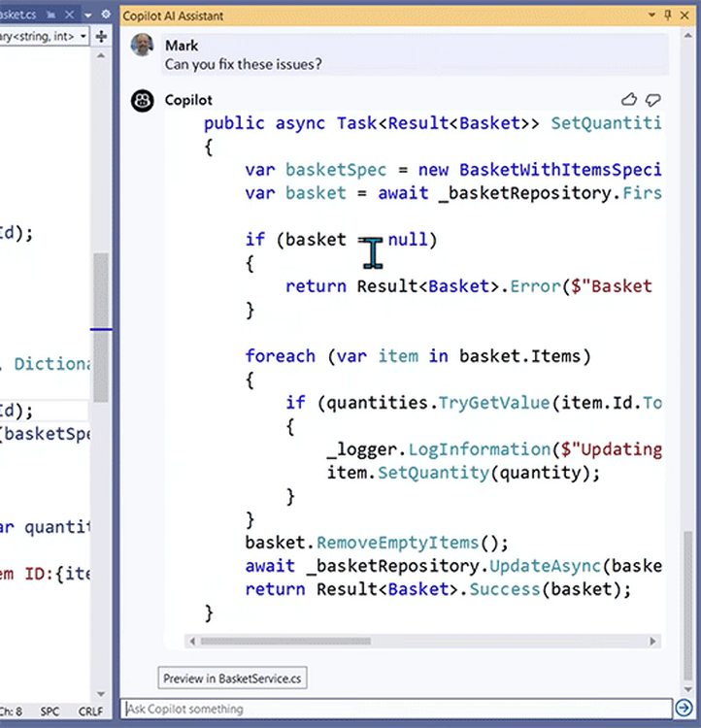Pin the Basket.cs editor tab
This screenshot has height=728, width=701.
(51, 15)
